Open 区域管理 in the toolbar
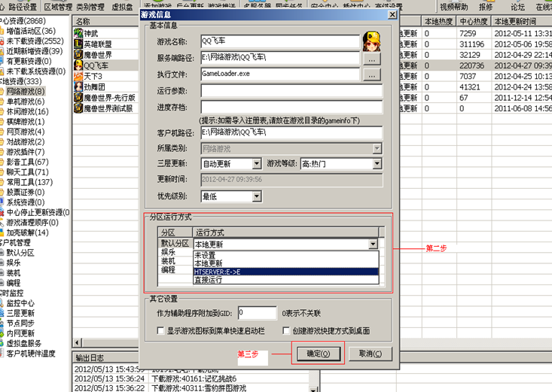Image resolution: width=552 pixels, height=392 pixels. point(58,7)
